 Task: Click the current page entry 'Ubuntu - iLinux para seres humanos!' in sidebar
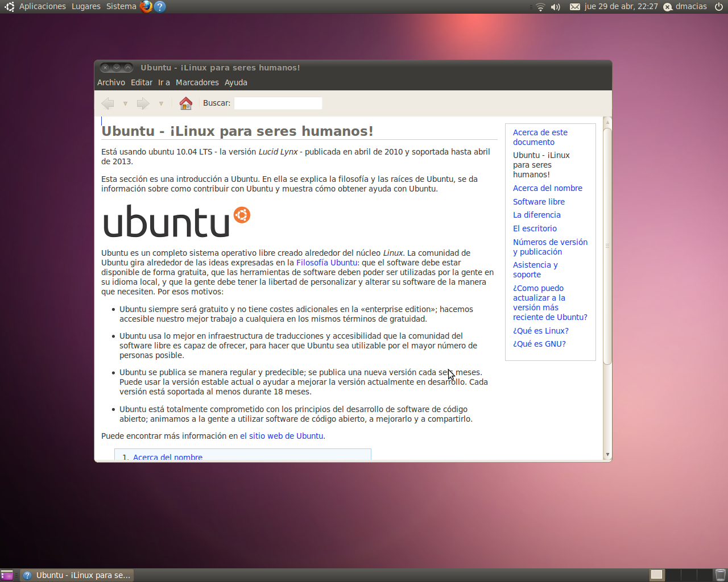[x=541, y=165]
